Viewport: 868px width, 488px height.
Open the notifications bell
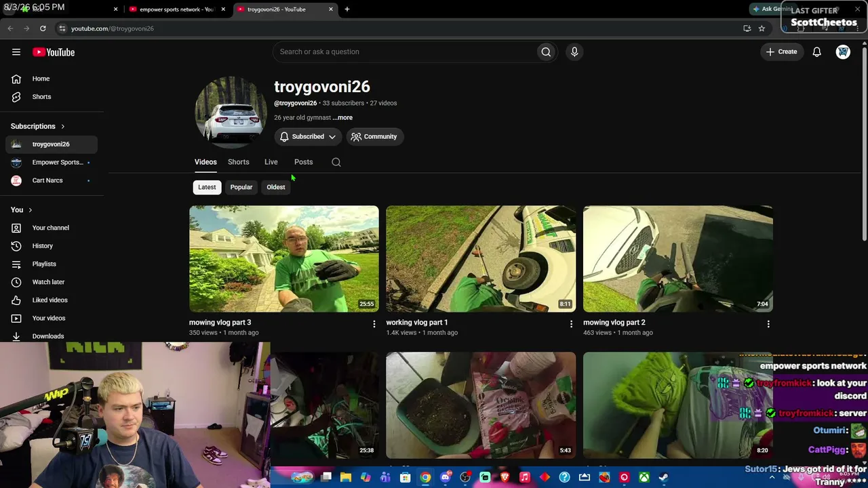click(x=817, y=52)
